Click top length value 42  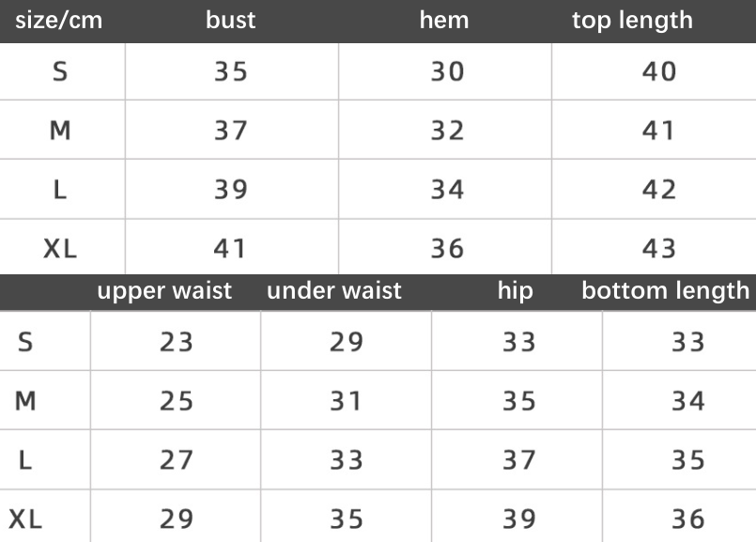(x=659, y=189)
